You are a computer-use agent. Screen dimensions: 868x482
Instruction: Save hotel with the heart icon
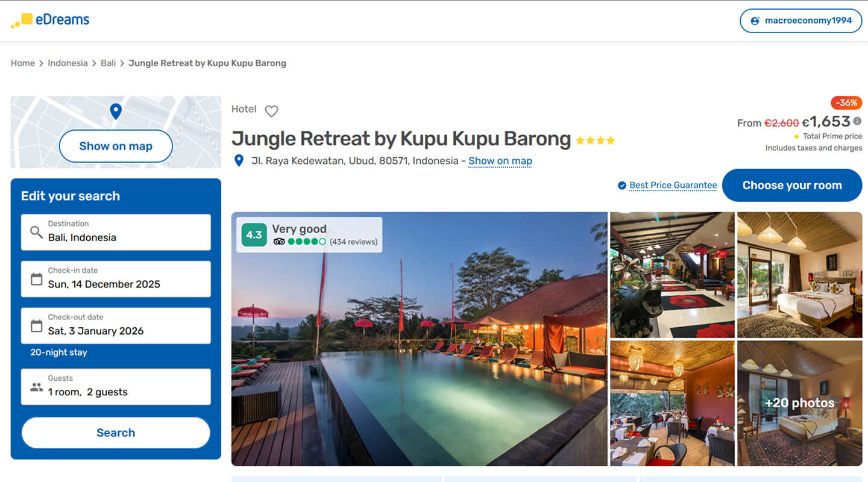point(272,111)
